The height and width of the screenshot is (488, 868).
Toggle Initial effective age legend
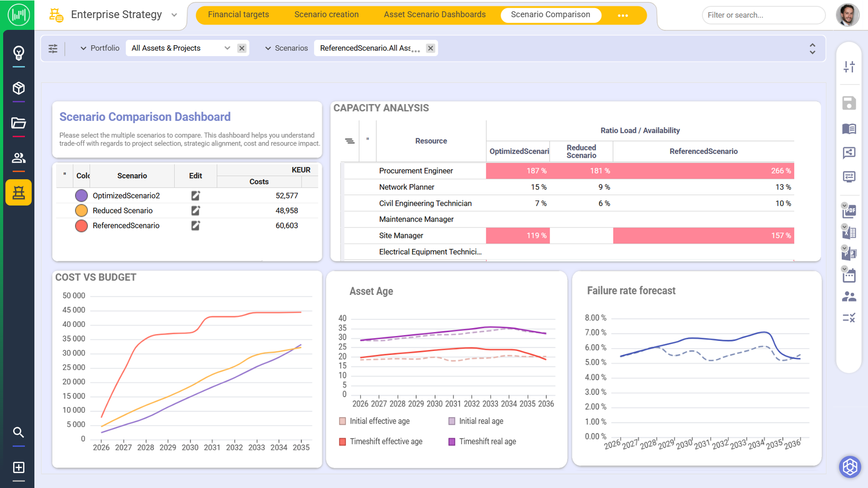[x=375, y=421]
